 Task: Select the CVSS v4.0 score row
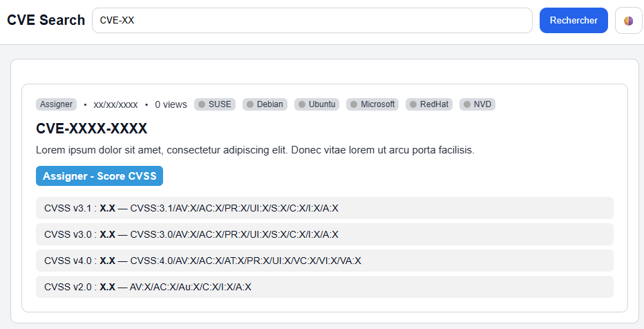(325, 261)
